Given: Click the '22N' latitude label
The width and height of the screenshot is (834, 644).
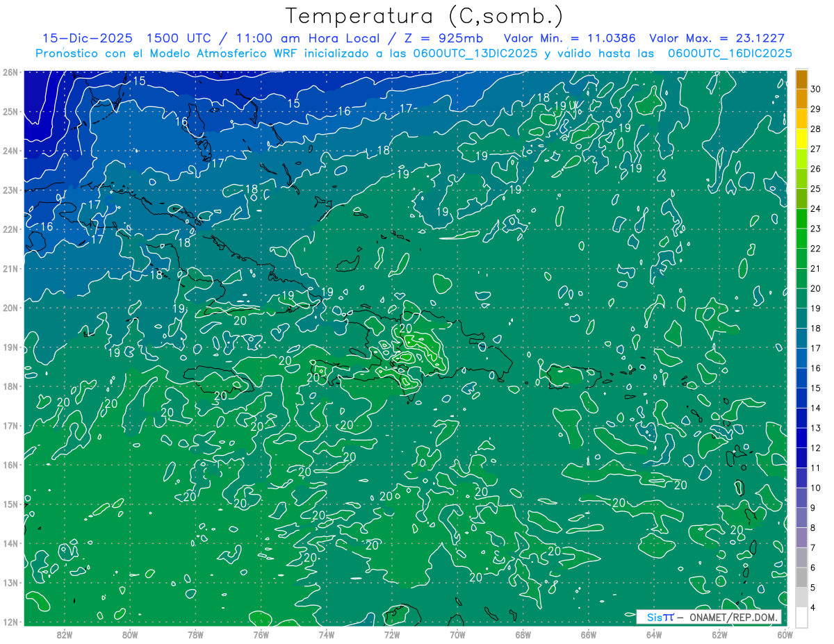Looking at the screenshot, I should click(10, 229).
